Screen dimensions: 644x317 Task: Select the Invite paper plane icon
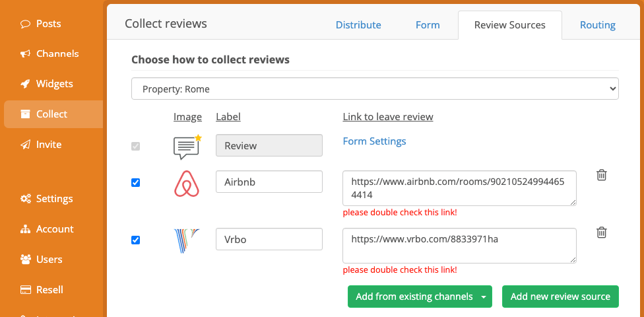tap(26, 145)
